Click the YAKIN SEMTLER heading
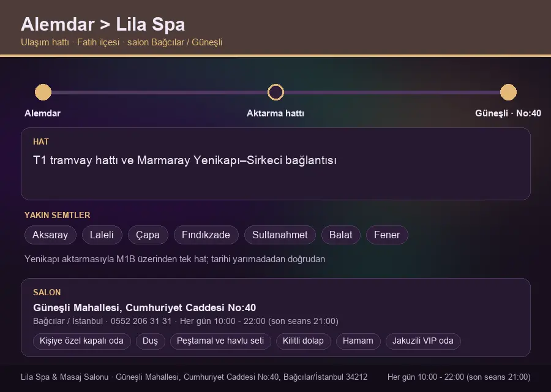 (x=58, y=215)
